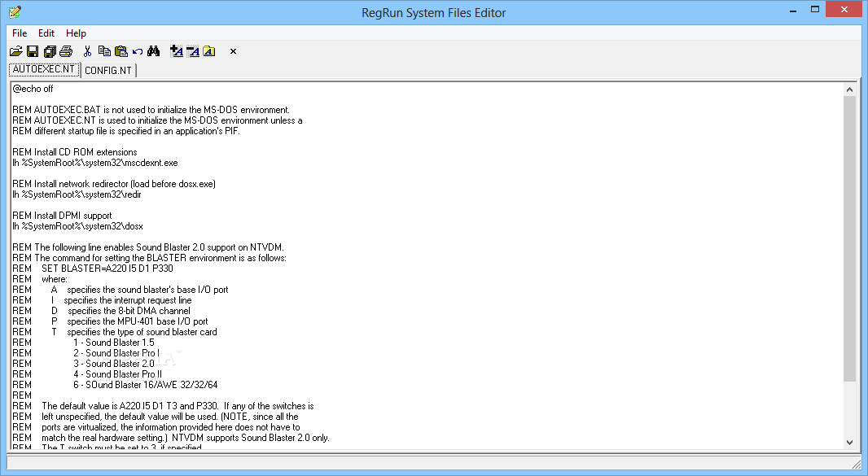Click the vertical scrollbar thumb
Screen dimensions: 868x476
coord(849,238)
